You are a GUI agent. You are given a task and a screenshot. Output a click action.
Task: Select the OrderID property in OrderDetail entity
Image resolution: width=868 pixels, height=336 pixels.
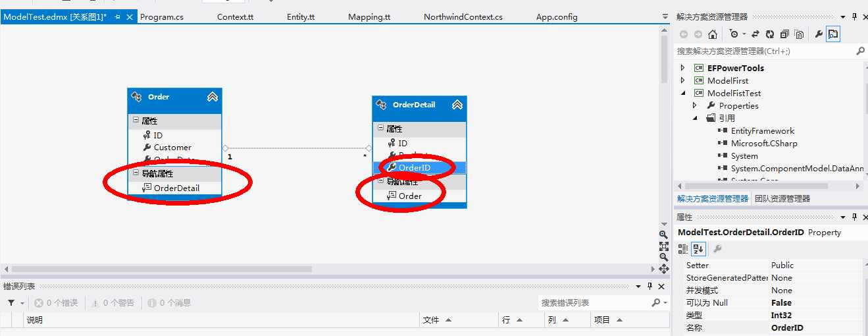click(415, 168)
